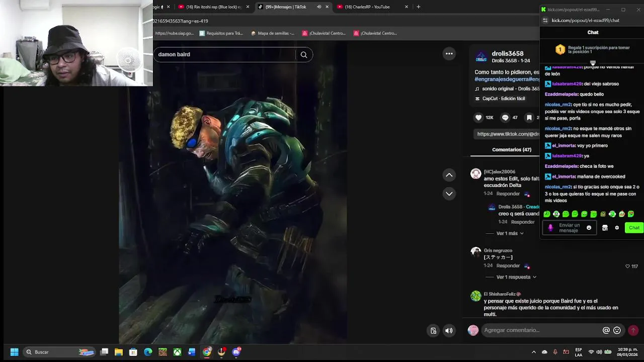Click Ezaddmelapela username saying quedo bello

[561, 94]
